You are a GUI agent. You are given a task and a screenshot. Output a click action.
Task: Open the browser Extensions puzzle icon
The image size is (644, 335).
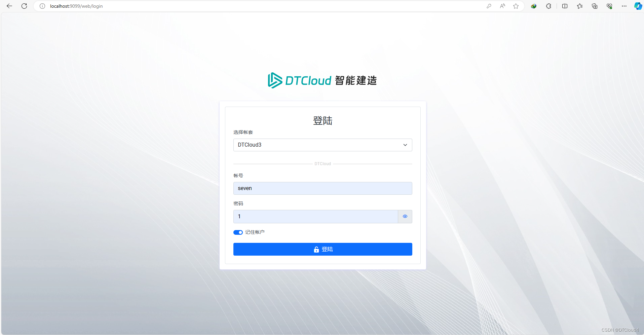(548, 6)
